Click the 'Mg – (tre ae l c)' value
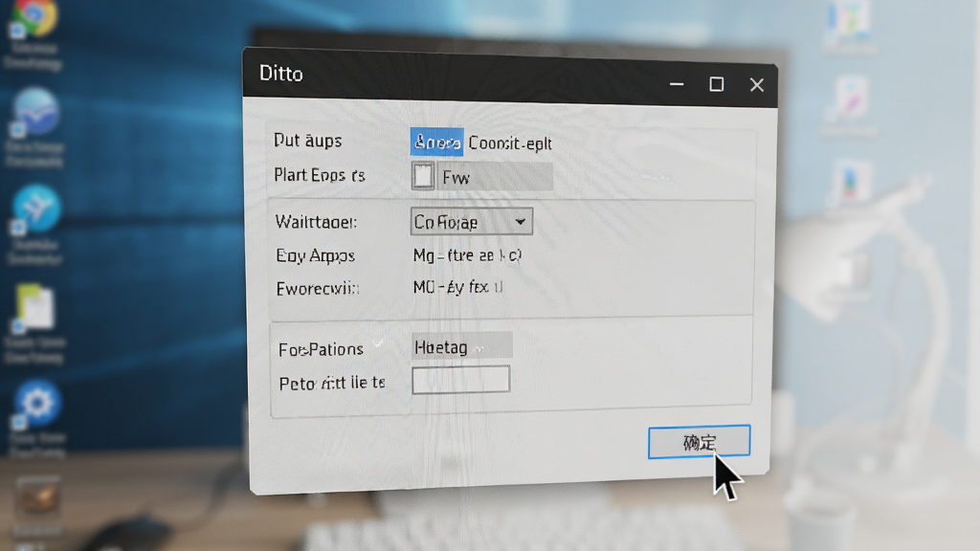The width and height of the screenshot is (980, 551). click(467, 254)
